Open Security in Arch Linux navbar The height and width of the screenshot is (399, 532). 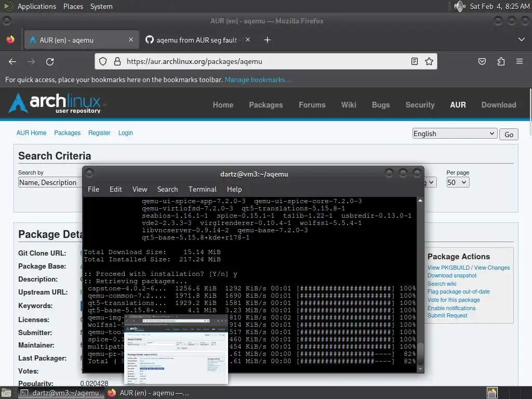(420, 105)
